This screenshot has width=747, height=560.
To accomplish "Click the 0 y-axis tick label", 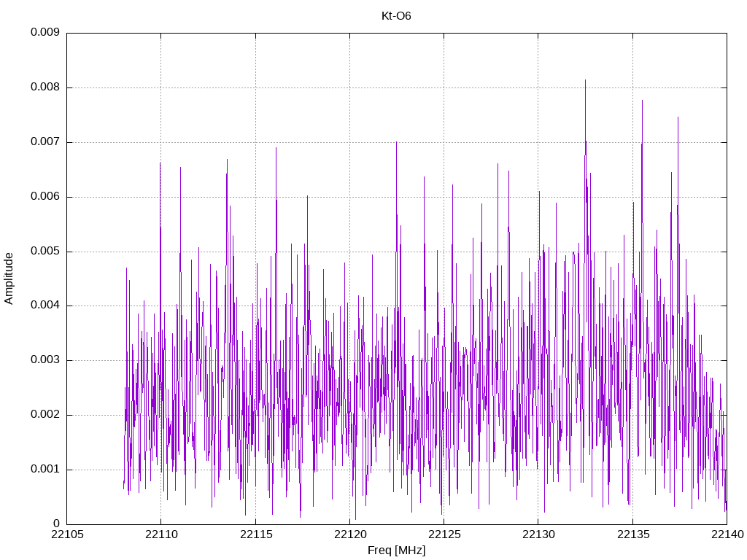I will click(x=57, y=524).
